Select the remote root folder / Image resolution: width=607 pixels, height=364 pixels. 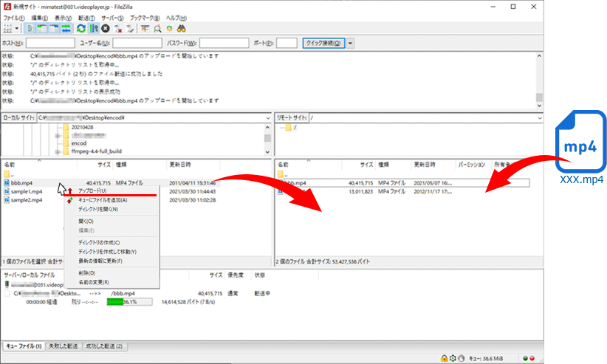point(295,128)
